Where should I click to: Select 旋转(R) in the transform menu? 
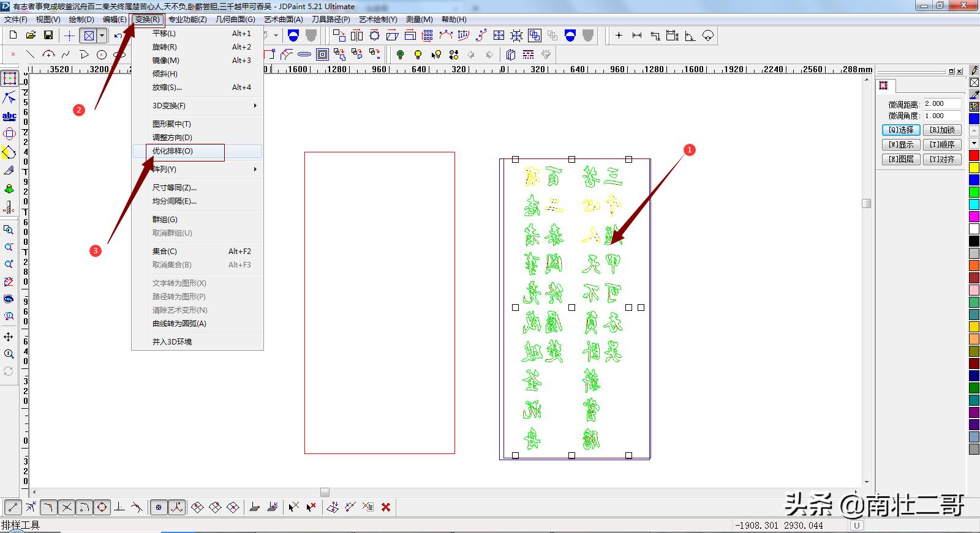point(198,47)
